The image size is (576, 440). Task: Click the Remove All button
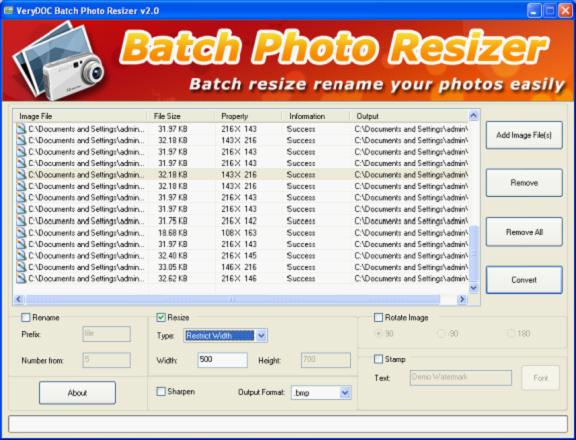[524, 232]
